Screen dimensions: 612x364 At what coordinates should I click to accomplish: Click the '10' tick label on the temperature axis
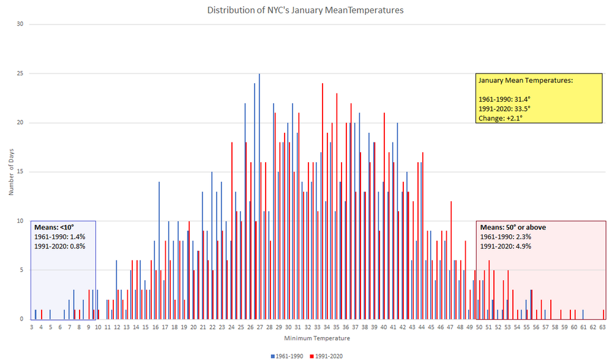[x=98, y=327]
